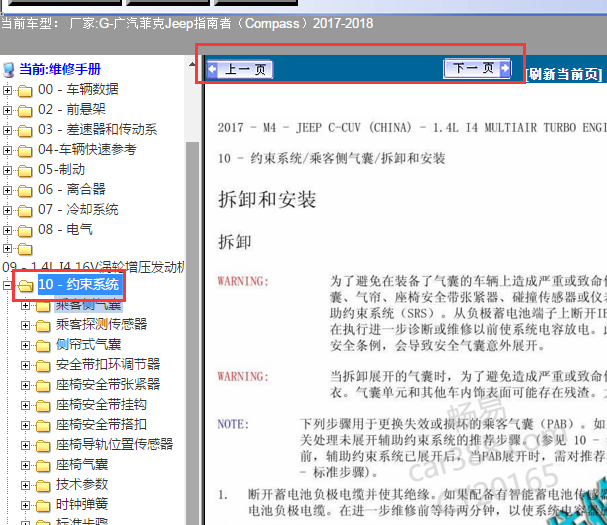Click the 刷新当前页 refresh link
The image size is (607, 525).
point(564,74)
